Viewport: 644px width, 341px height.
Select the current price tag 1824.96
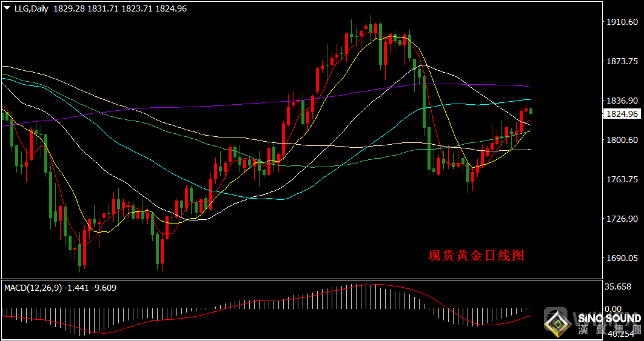point(621,114)
